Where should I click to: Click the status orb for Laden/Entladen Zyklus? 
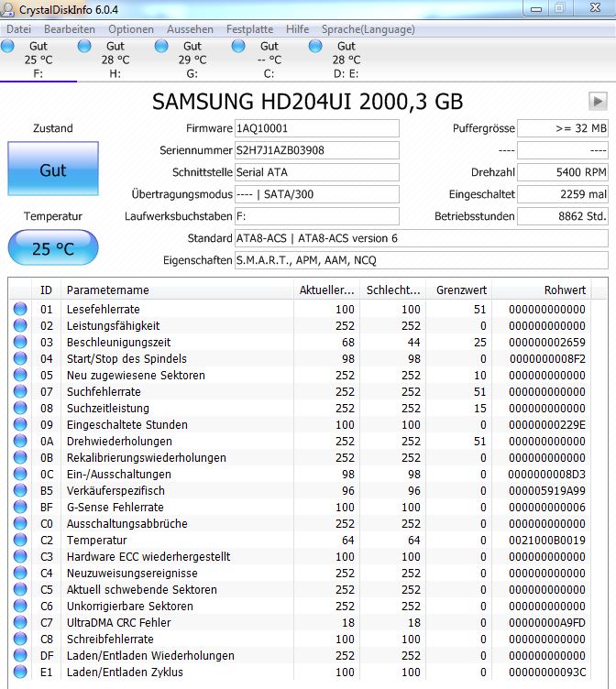click(x=20, y=672)
